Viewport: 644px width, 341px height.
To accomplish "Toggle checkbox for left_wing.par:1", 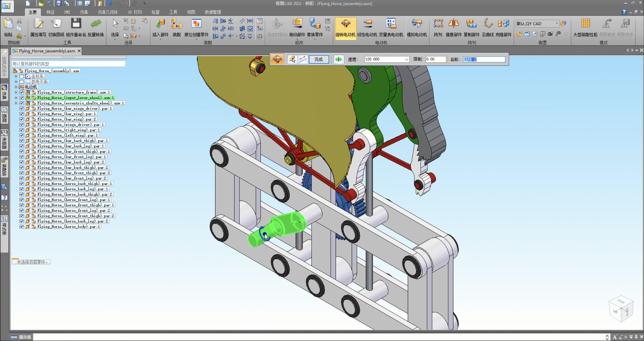I will pyautogui.click(x=22, y=135).
